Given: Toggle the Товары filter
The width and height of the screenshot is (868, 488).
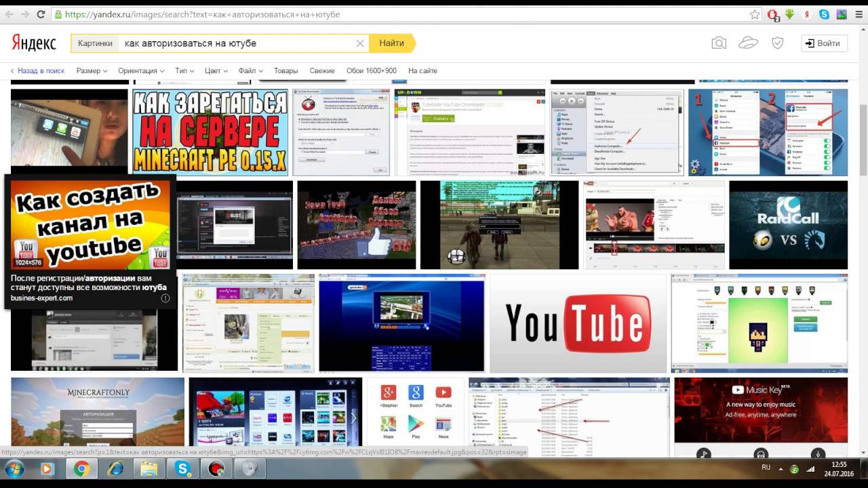Looking at the screenshot, I should click(285, 70).
